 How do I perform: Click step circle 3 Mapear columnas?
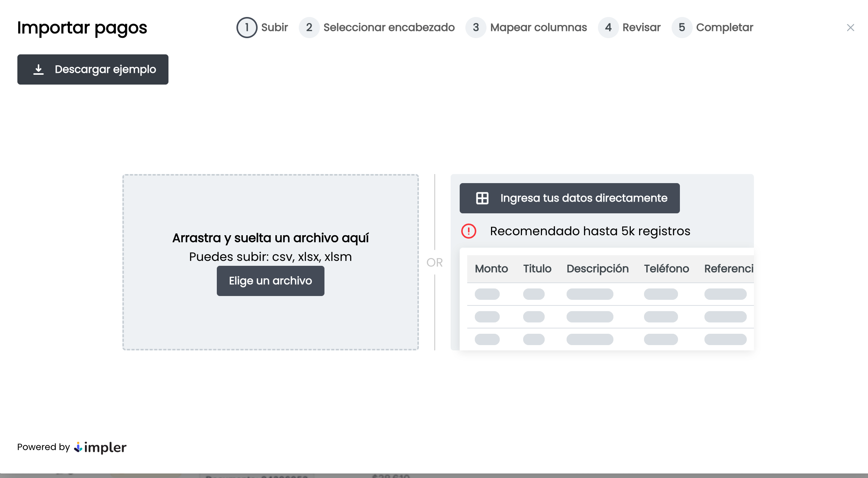point(476,27)
